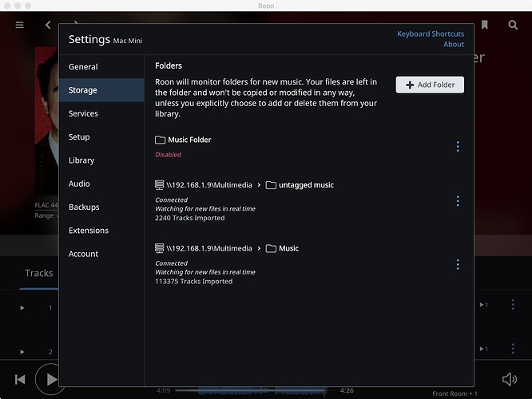
Task: Click the untagged music folder name
Action: click(306, 185)
